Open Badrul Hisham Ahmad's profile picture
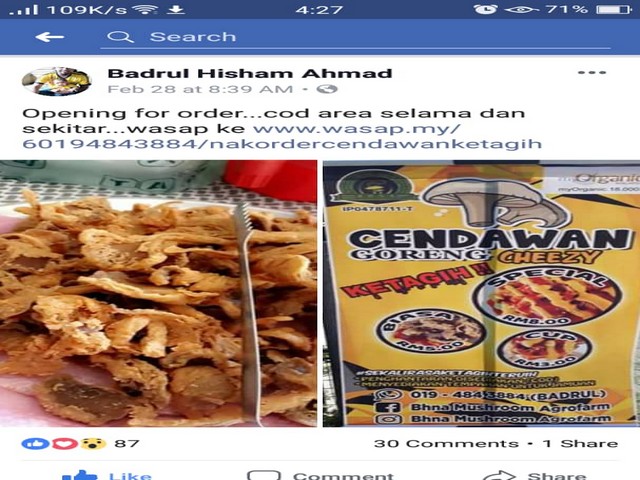The image size is (640, 480). (56, 81)
